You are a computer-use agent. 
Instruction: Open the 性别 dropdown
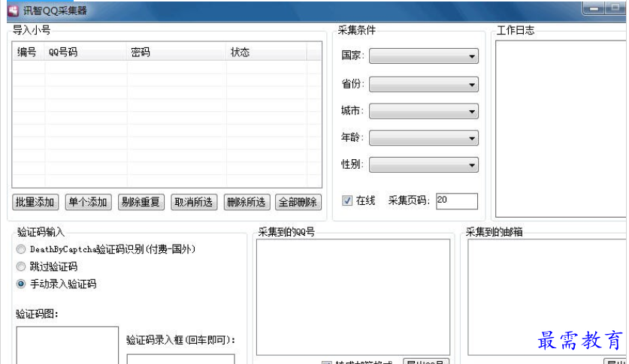[424, 165]
